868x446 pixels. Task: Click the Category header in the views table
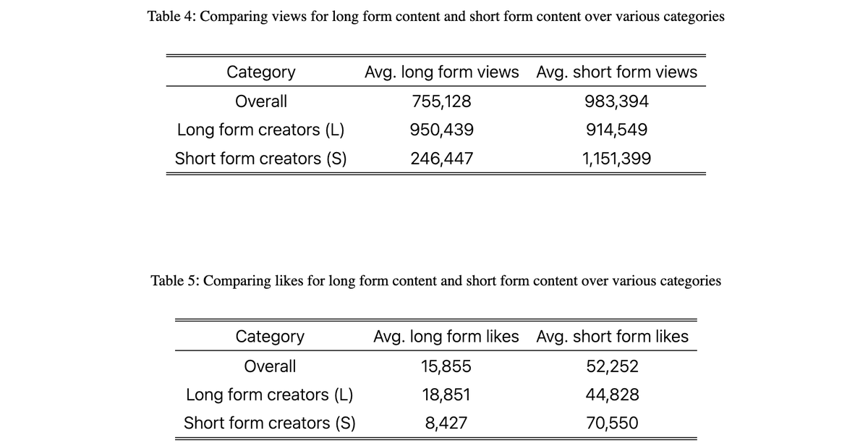pos(261,72)
